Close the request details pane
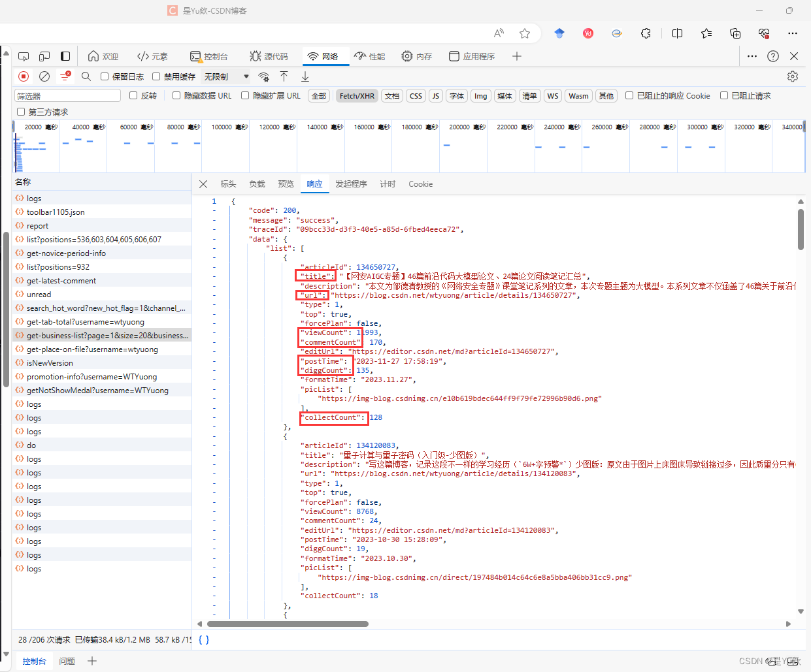Image resolution: width=811 pixels, height=672 pixels. tap(203, 184)
